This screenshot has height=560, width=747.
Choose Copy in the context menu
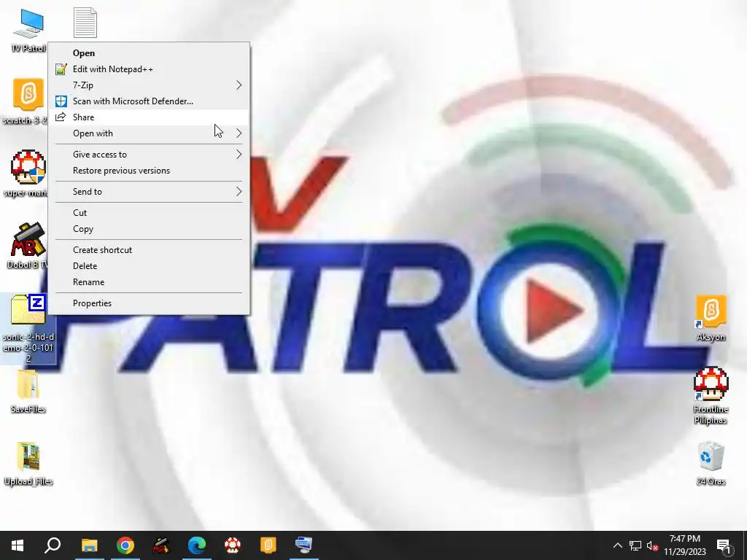(x=149, y=229)
